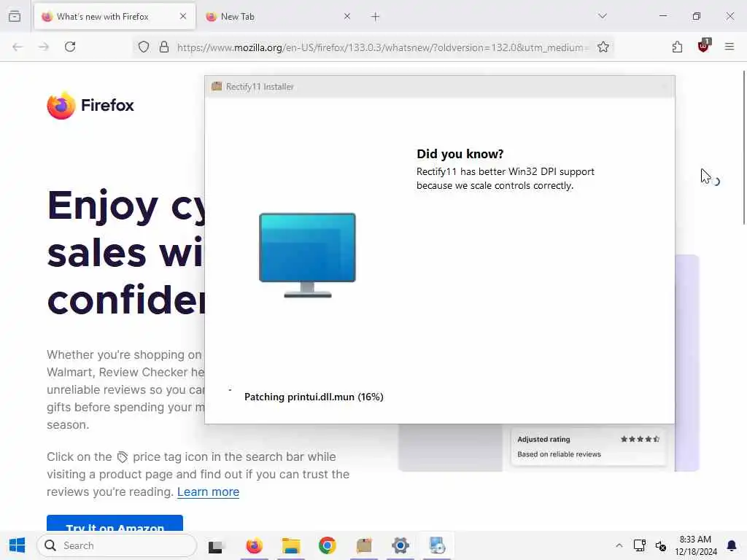Click the muted volume tray icon
The width and height of the screenshot is (747, 560).
tap(660, 545)
